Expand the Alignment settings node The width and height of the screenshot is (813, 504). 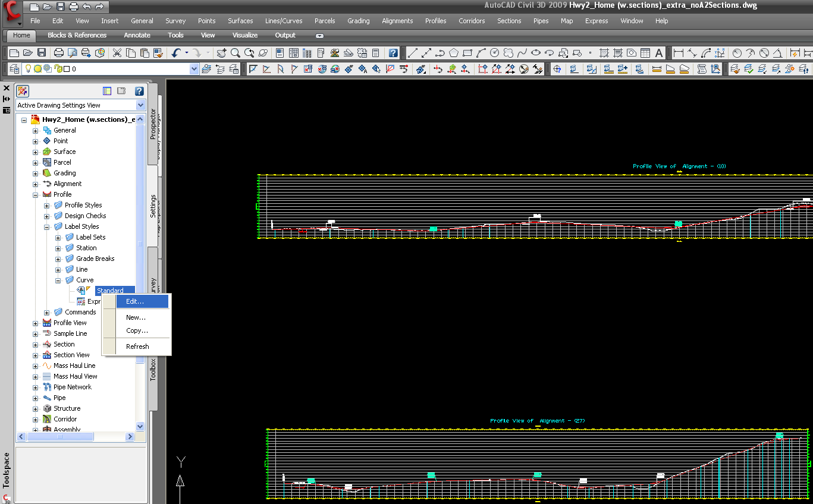(35, 184)
